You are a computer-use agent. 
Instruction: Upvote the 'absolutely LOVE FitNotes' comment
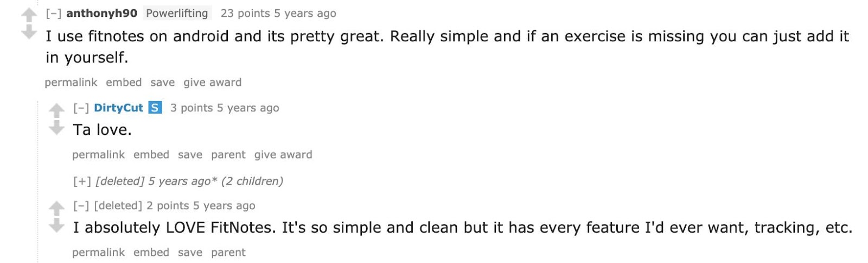point(56,208)
